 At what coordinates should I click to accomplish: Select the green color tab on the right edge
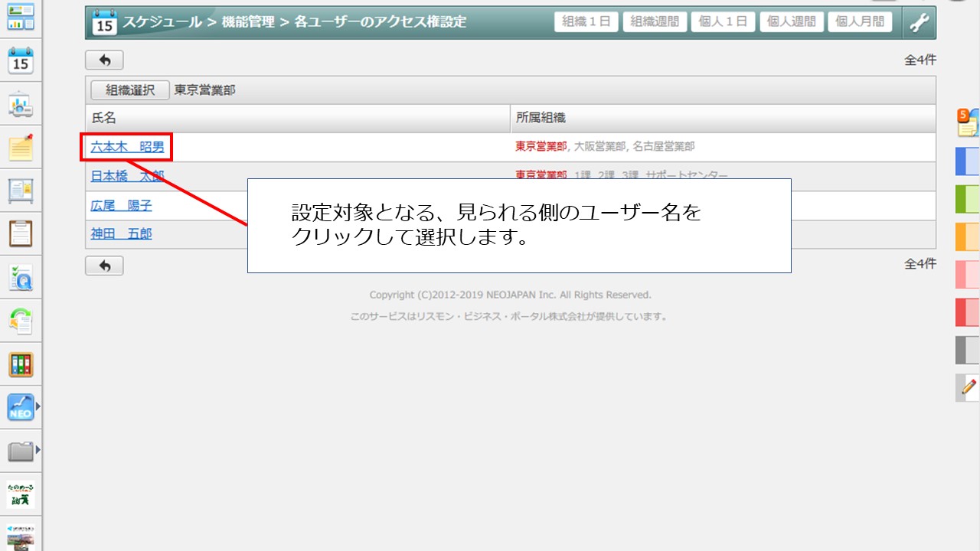(x=968, y=199)
